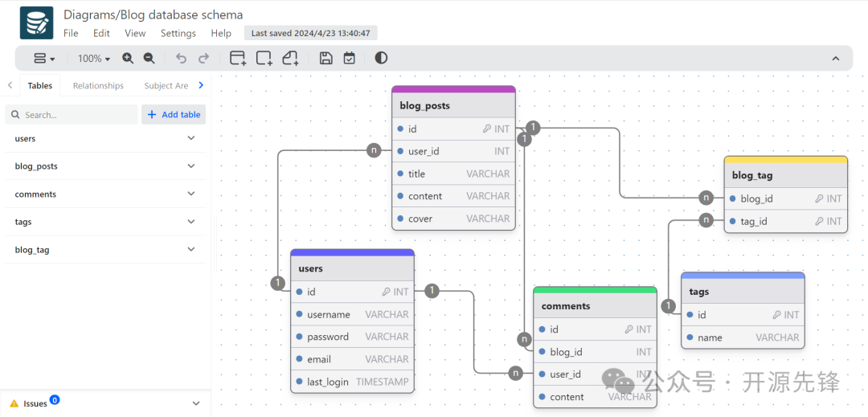Add a new table via toolbar icon
The image size is (868, 417).
click(238, 58)
